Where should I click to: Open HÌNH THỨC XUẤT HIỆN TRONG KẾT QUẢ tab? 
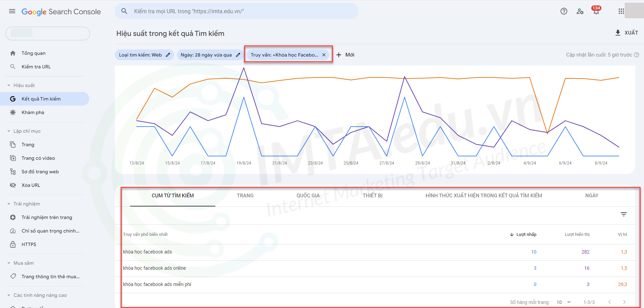point(484,196)
